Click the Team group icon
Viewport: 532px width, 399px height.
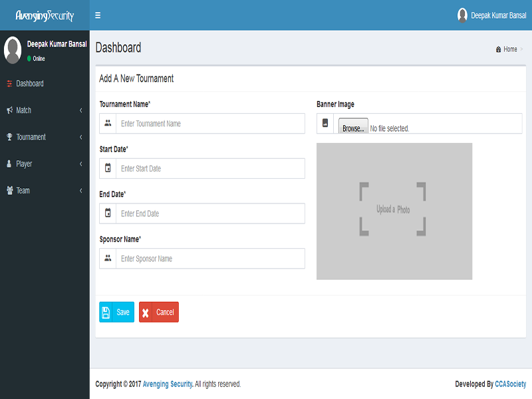10,190
